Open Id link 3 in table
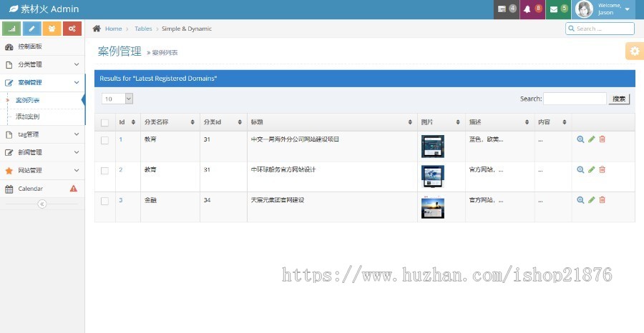 click(x=121, y=199)
